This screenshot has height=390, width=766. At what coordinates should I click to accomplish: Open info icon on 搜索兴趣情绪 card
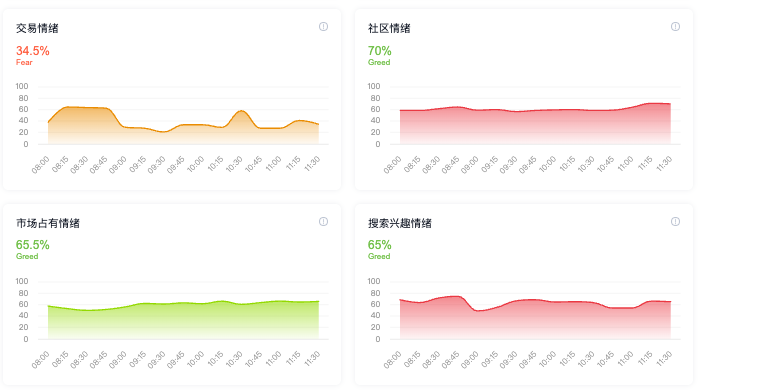pyautogui.click(x=675, y=222)
